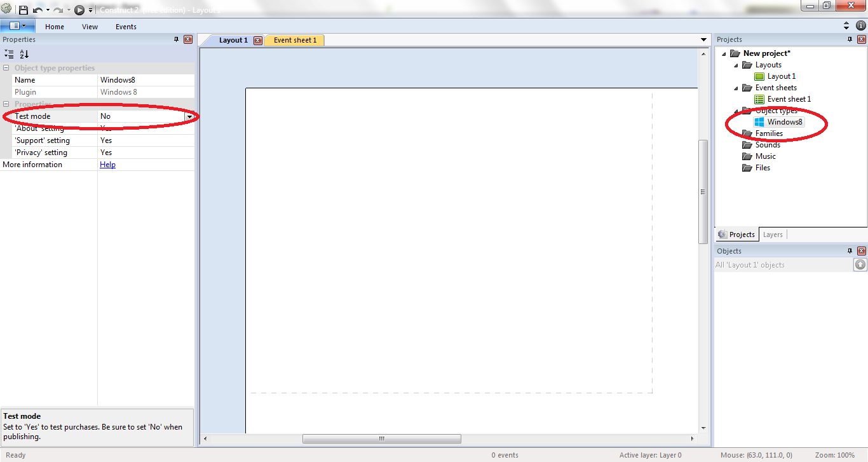Collapse the Object type properties section

tap(6, 68)
